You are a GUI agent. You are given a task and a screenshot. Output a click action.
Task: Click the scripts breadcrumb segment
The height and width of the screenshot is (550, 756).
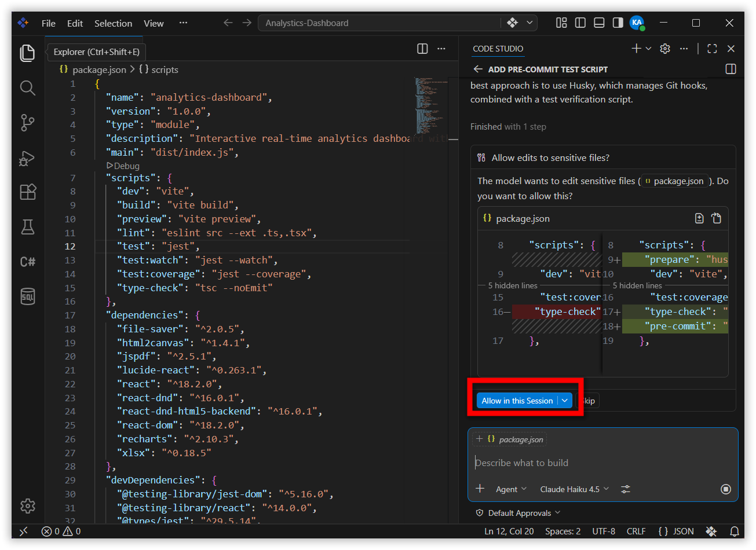point(159,69)
